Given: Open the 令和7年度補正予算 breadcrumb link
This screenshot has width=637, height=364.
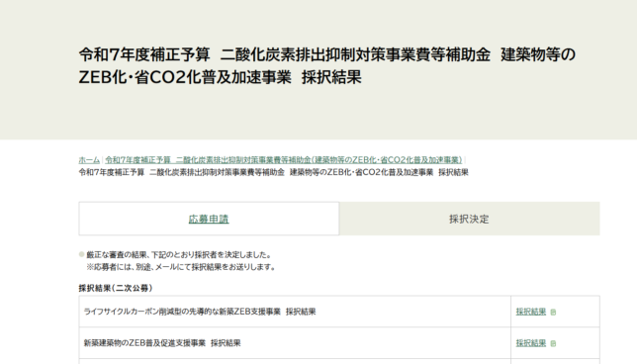Looking at the screenshot, I should point(284,159).
